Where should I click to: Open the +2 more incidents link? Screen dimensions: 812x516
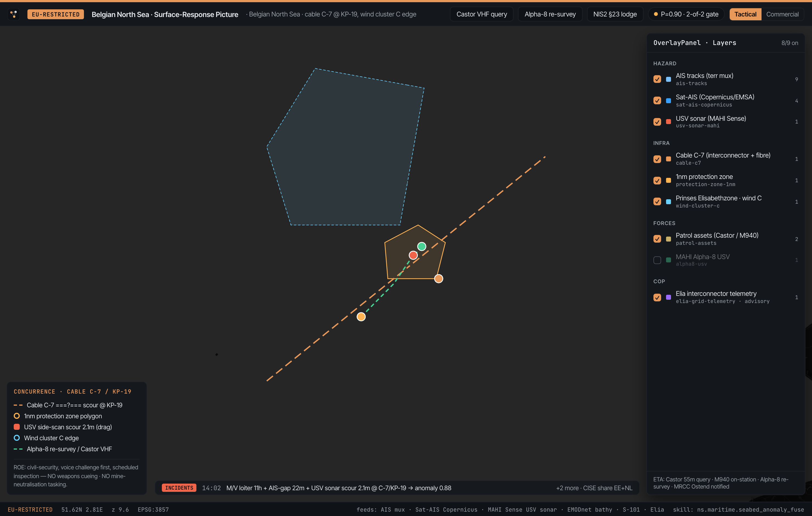594,488
